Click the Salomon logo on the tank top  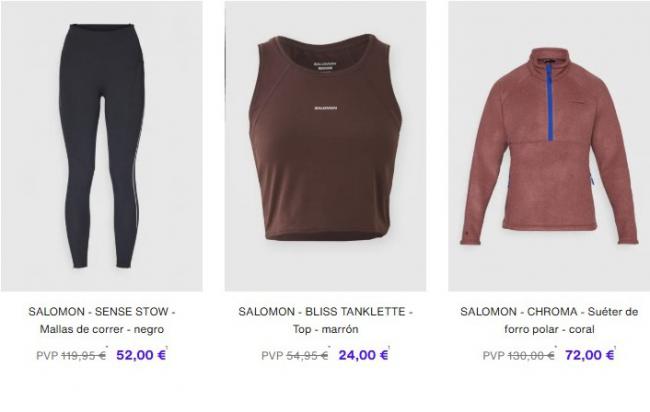click(x=325, y=108)
